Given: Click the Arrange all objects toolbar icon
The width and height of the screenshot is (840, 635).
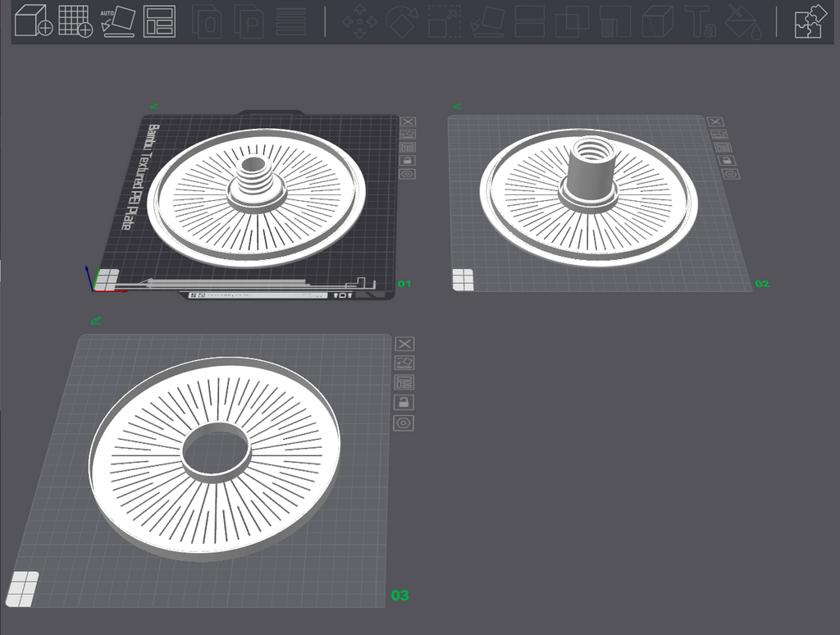Looking at the screenshot, I should point(160,21).
